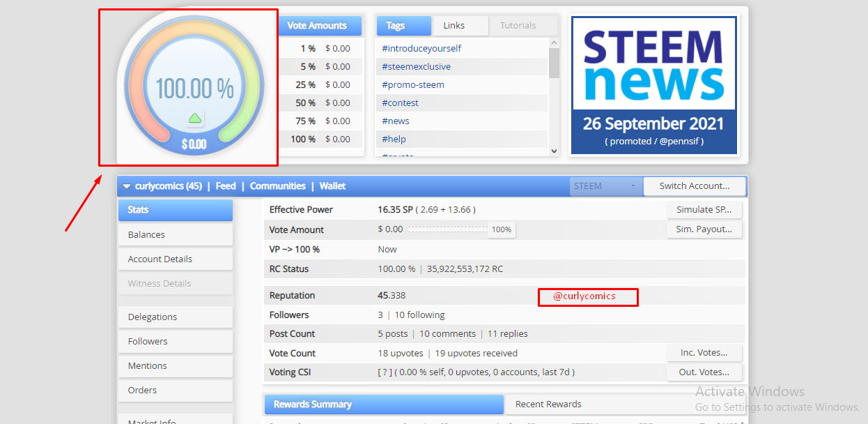Viewport: 868px width, 424px height.
Task: Switch to the Vote Amounts tab
Action: (x=320, y=26)
